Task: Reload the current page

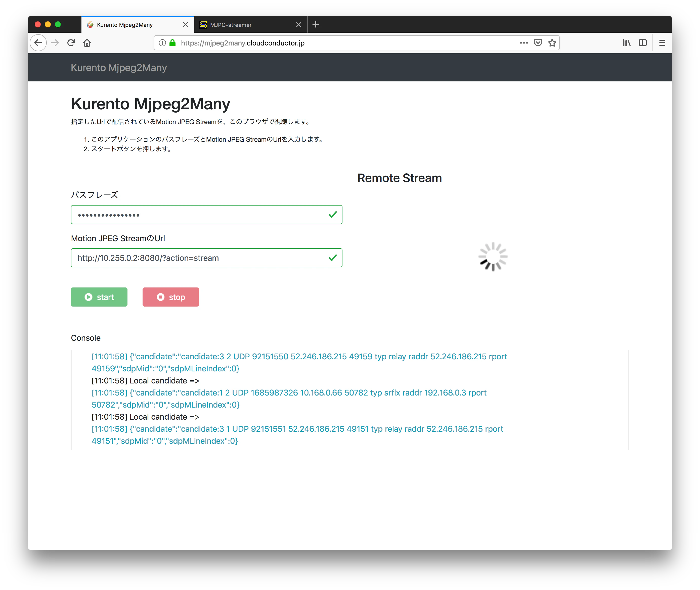Action: click(71, 43)
